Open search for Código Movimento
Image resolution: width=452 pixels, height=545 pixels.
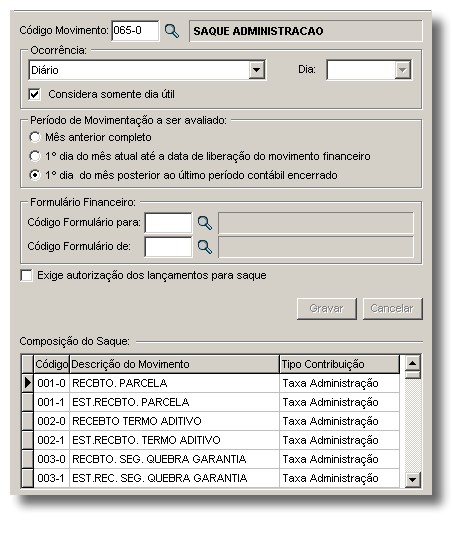[172, 31]
